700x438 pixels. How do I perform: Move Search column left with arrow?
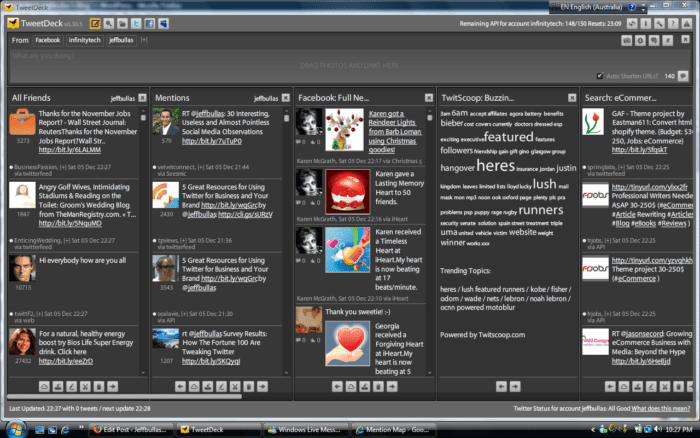click(610, 386)
